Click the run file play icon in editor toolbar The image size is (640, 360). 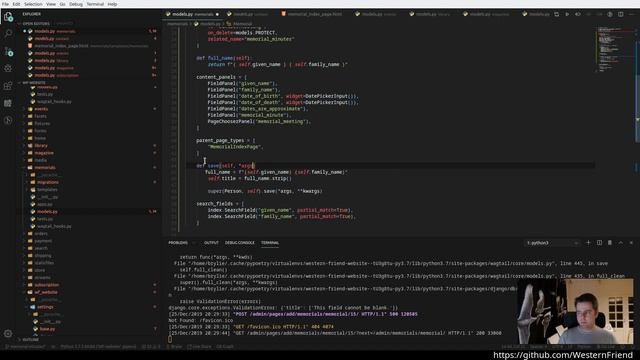[567, 14]
